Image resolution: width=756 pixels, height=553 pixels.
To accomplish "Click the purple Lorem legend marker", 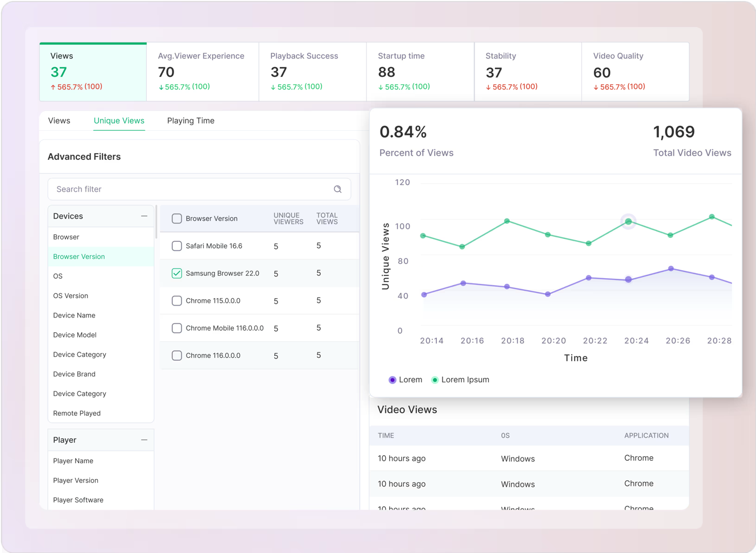I will (x=393, y=379).
